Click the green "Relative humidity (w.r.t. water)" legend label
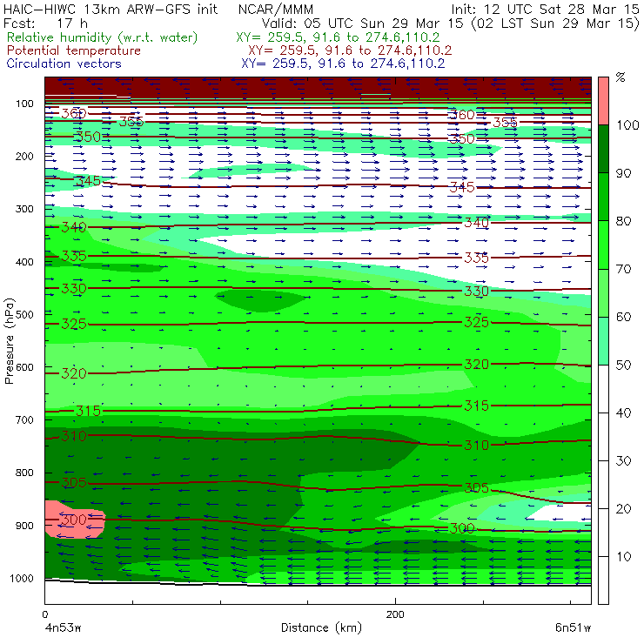The width and height of the screenshot is (644, 644). click(x=103, y=37)
